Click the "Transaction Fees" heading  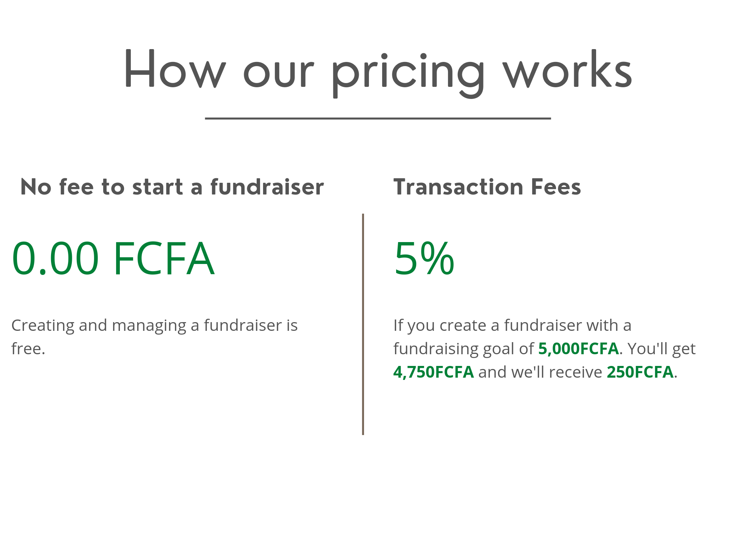coord(487,187)
